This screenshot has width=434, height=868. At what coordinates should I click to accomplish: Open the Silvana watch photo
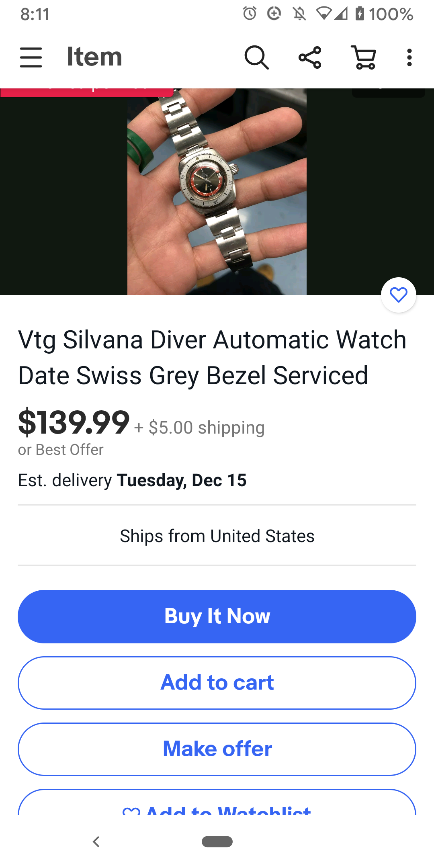(217, 192)
